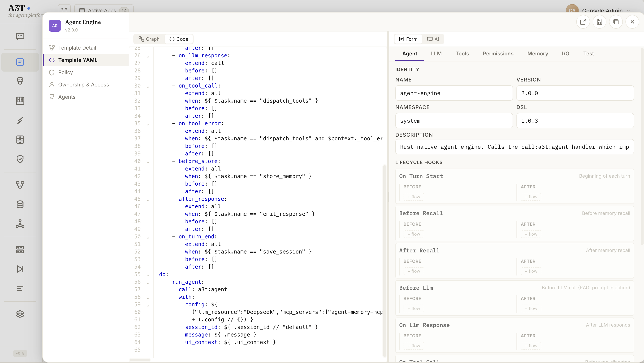Collapse code fold at line 26
This screenshot has width=644, height=363.
[x=148, y=57]
